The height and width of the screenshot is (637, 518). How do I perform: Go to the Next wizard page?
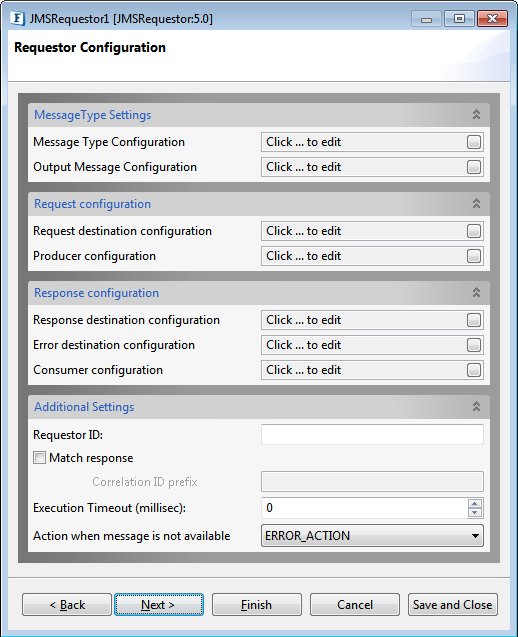pyautogui.click(x=159, y=605)
